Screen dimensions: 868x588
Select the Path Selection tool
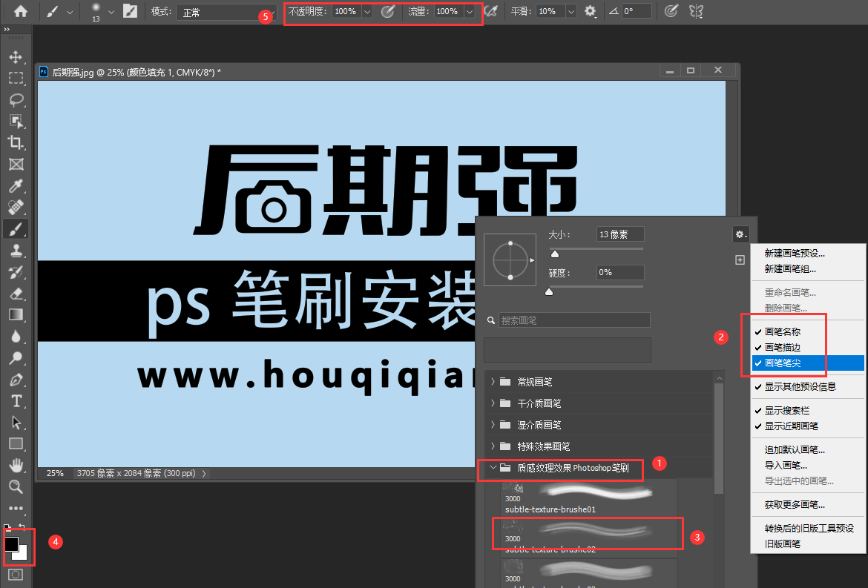pyautogui.click(x=16, y=423)
